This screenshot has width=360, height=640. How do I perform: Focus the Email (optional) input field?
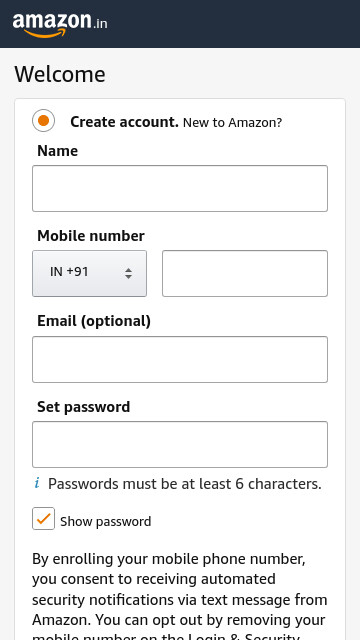(180, 360)
